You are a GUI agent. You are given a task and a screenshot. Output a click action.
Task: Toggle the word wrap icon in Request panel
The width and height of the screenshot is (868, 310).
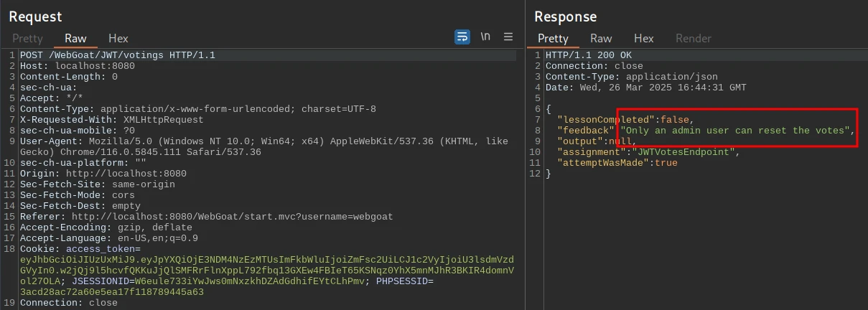462,37
